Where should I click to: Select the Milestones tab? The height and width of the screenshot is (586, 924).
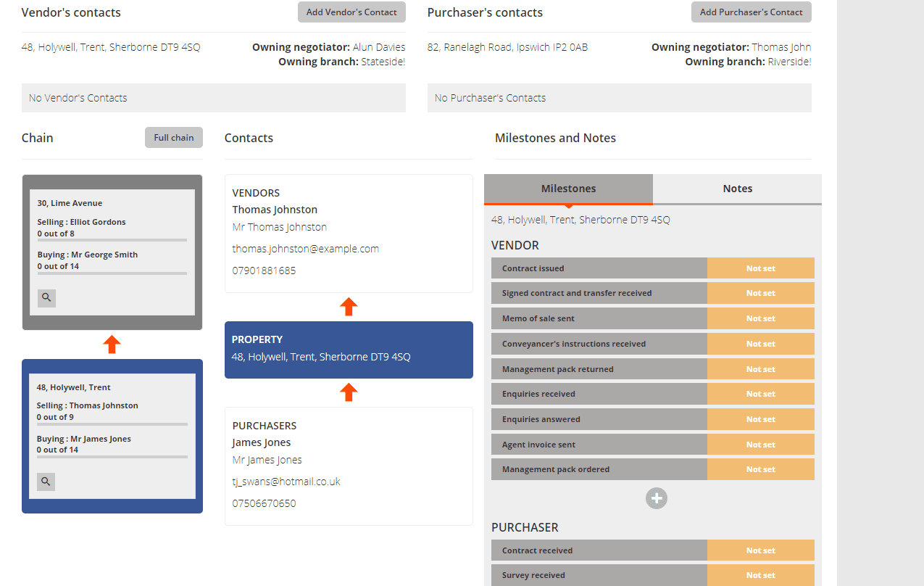pyautogui.click(x=568, y=189)
